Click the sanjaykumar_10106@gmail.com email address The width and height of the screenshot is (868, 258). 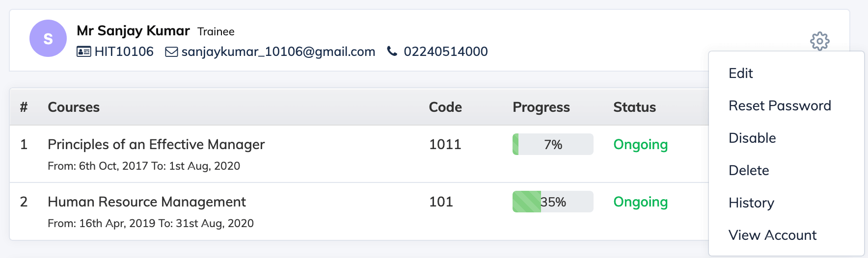coord(278,52)
